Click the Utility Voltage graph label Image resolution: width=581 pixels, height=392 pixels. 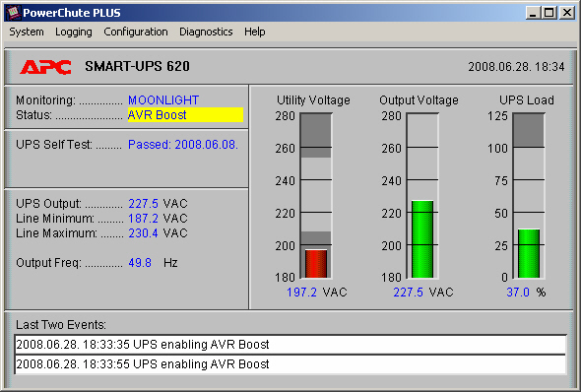313,100
